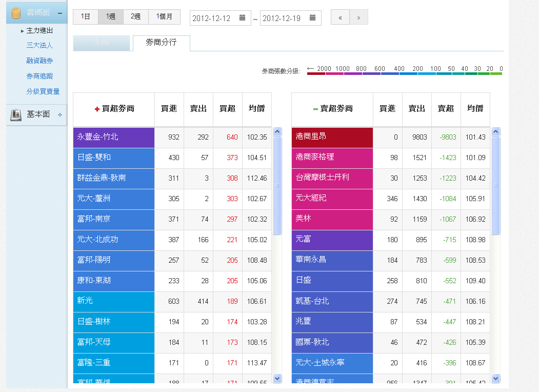539x392 pixels.
Task: Click the dark red 2000 legend swatch
Action: tap(316, 73)
